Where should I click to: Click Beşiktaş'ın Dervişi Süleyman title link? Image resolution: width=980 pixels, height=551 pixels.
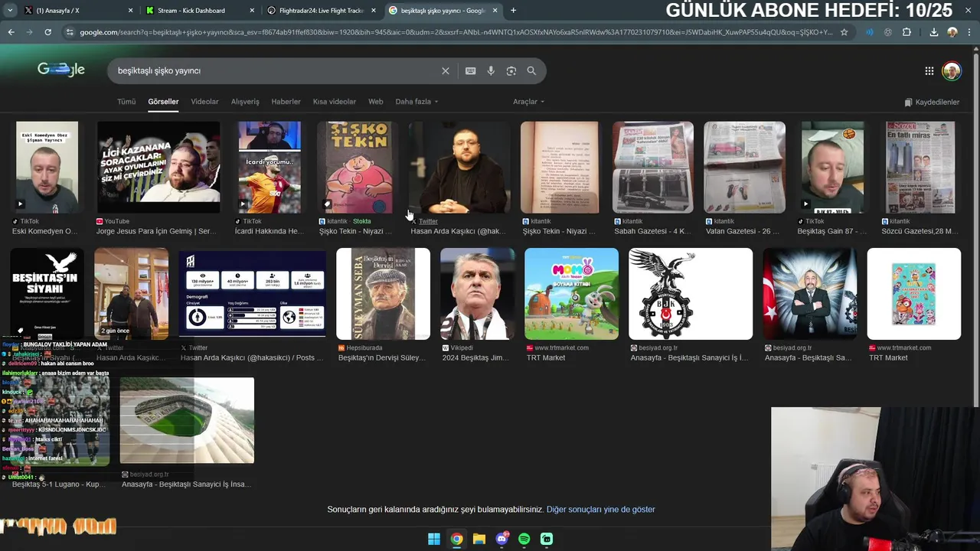tap(381, 357)
